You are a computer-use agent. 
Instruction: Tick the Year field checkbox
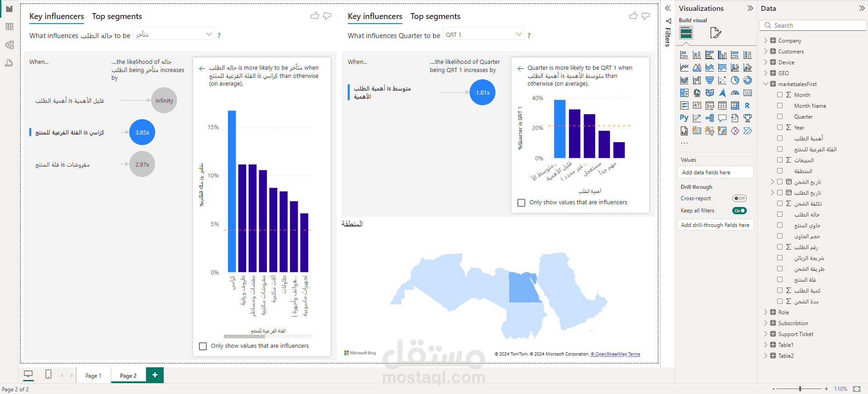[780, 127]
